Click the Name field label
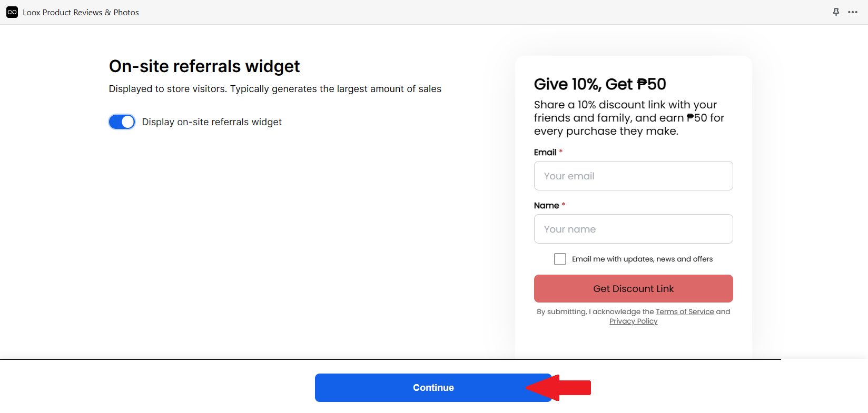This screenshot has height=413, width=868. pyautogui.click(x=547, y=205)
